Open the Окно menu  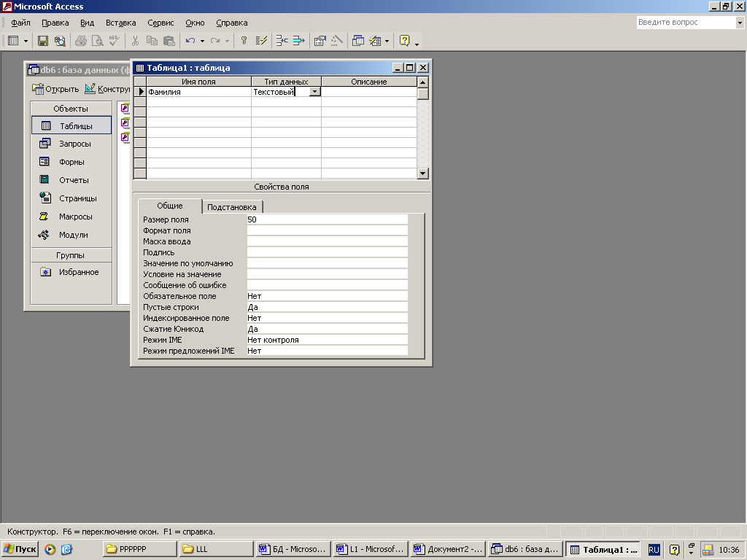(195, 23)
